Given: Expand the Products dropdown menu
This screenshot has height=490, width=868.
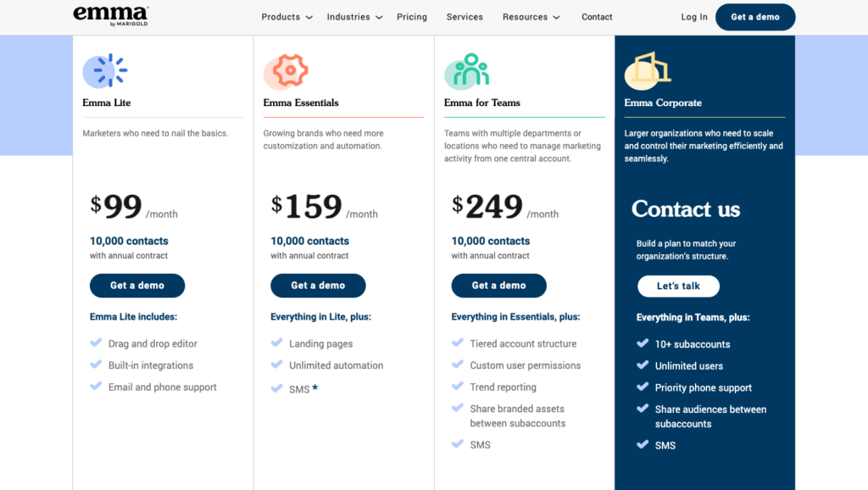Looking at the screenshot, I should pyautogui.click(x=287, y=17).
